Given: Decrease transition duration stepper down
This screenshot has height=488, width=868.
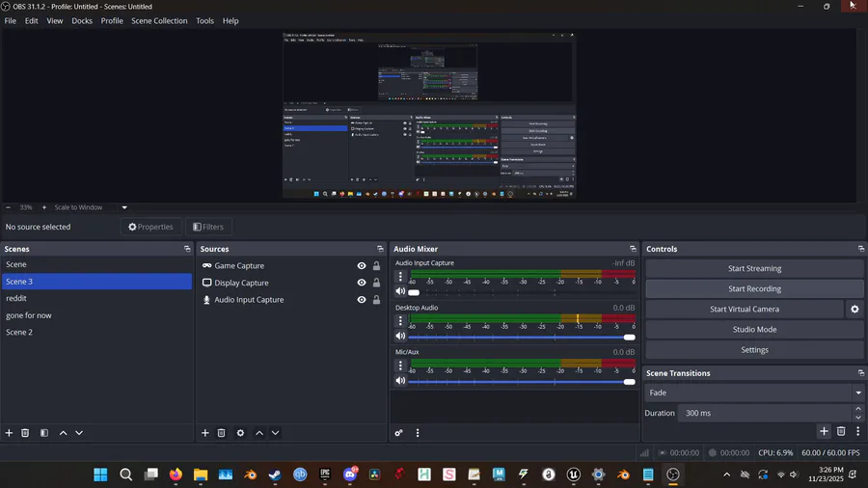Looking at the screenshot, I should [x=858, y=418].
